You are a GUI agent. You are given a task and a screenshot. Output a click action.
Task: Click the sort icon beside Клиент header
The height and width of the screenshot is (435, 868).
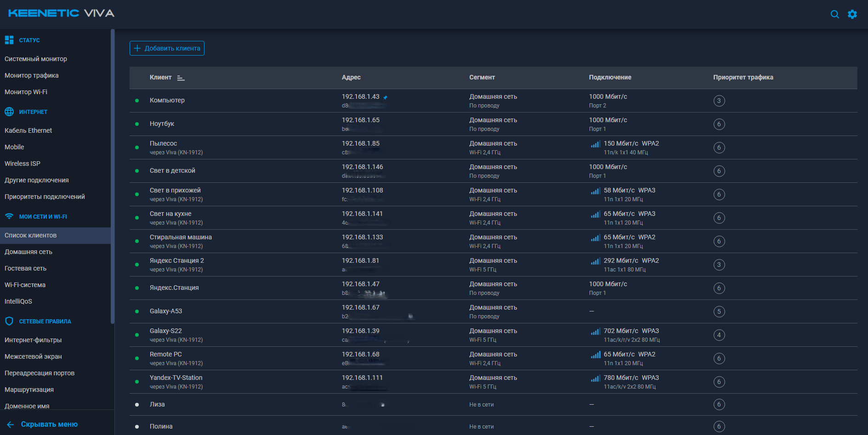click(181, 78)
